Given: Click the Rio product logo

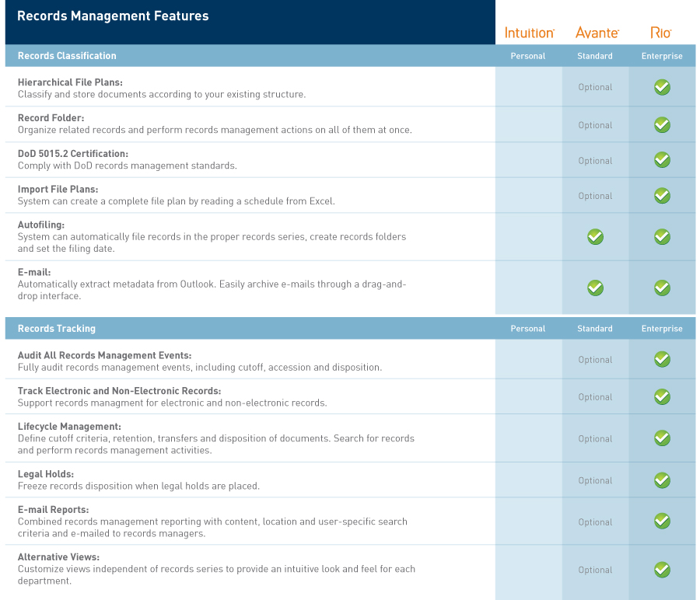Looking at the screenshot, I should coord(660,33).
